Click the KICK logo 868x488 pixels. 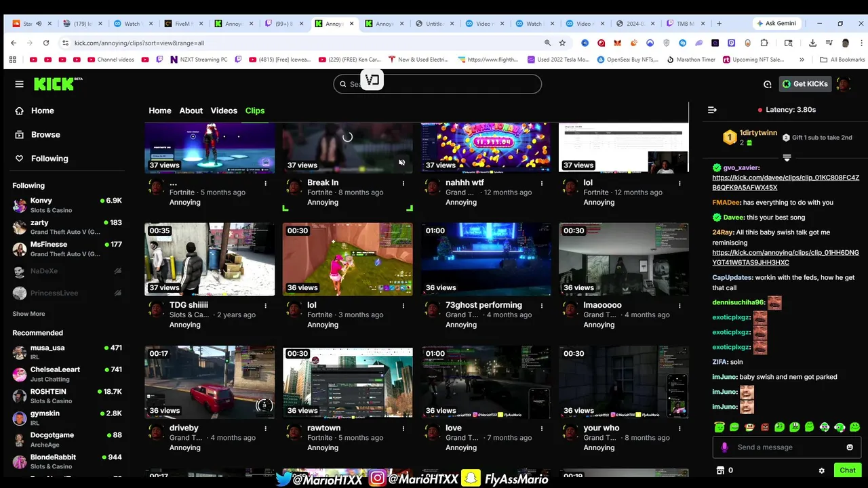coord(57,84)
